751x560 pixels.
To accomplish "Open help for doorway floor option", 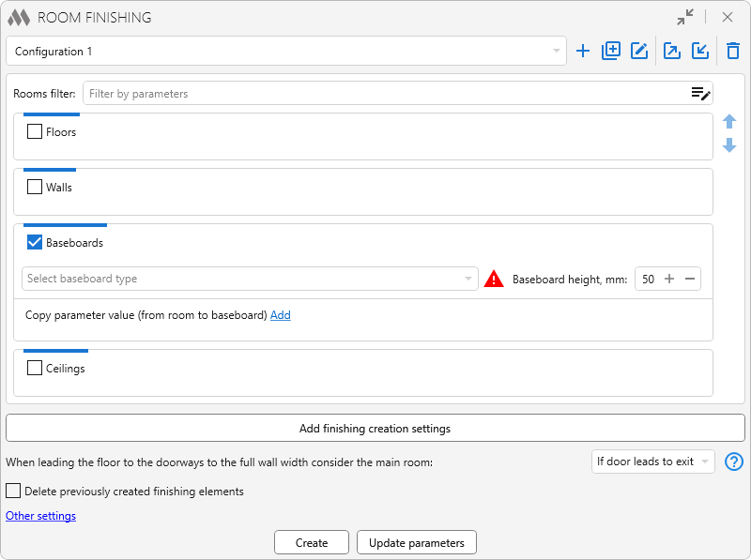I will tap(734, 462).
